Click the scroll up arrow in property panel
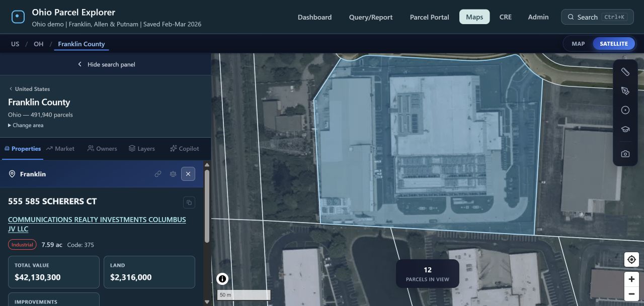Viewport: 644px width, 306px height. [207, 165]
